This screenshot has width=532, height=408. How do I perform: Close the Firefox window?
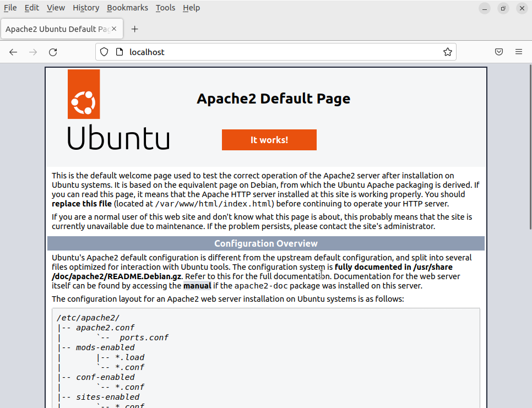[522, 8]
